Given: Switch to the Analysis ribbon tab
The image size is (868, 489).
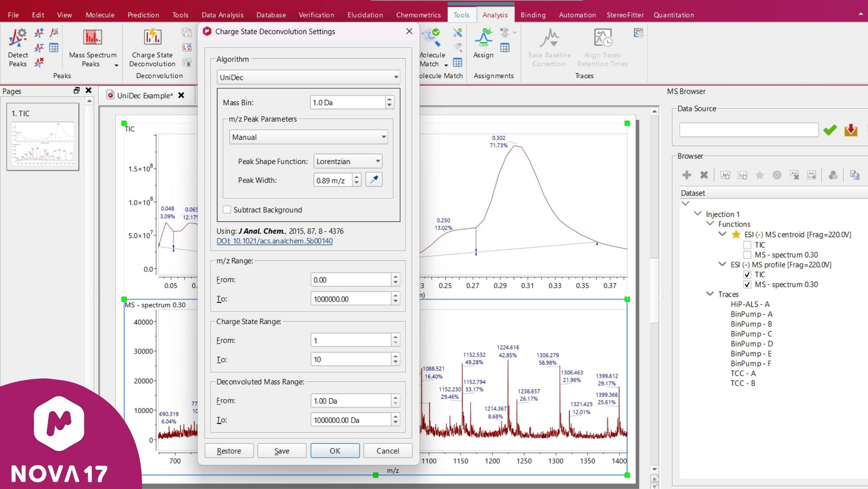Looking at the screenshot, I should pyautogui.click(x=495, y=15).
